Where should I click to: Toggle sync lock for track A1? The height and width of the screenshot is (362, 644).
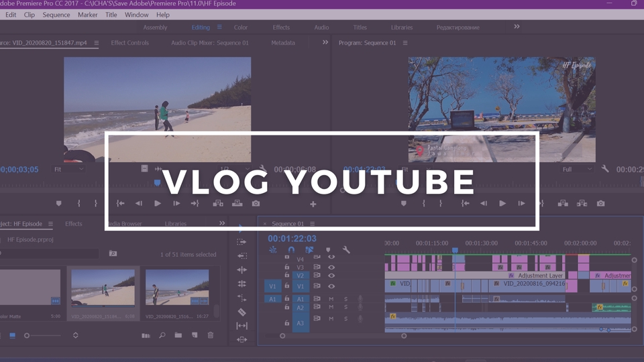pos(317,299)
